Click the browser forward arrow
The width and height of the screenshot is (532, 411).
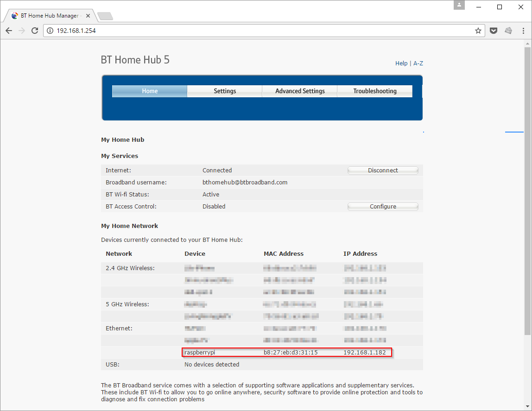22,31
